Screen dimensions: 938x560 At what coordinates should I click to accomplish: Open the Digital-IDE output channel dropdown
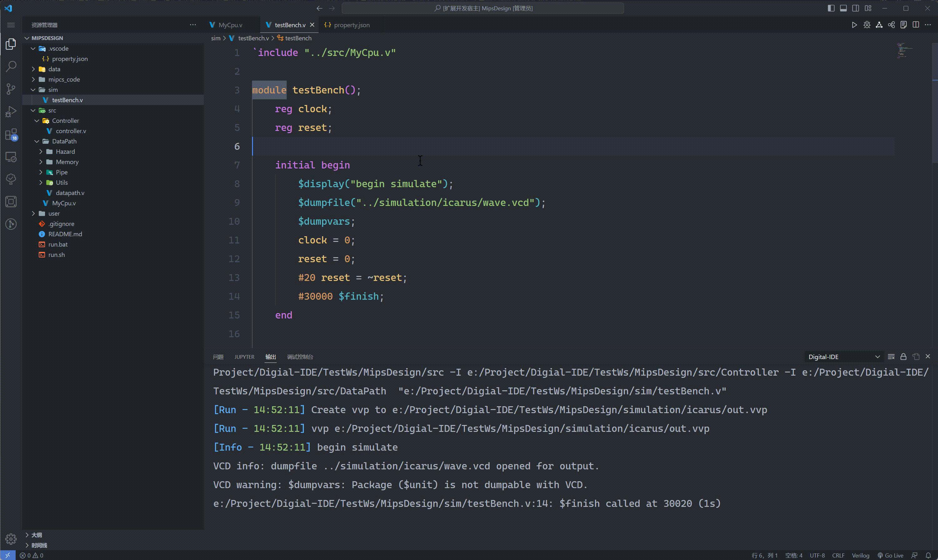(x=844, y=356)
